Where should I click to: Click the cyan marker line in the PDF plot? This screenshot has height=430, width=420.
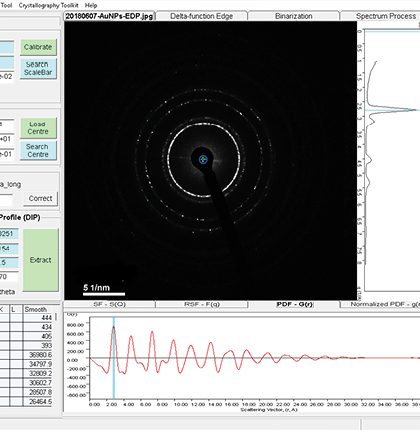point(114,358)
